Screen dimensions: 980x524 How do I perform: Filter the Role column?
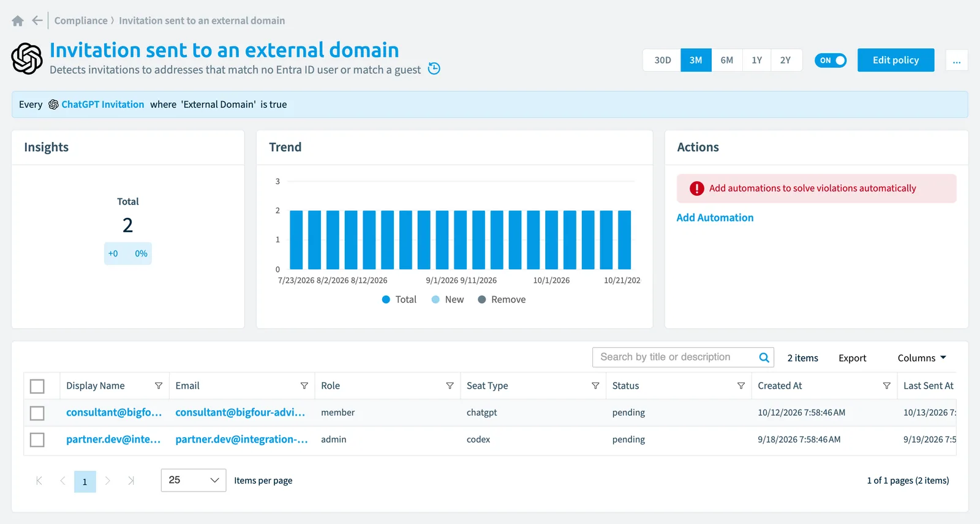(450, 386)
